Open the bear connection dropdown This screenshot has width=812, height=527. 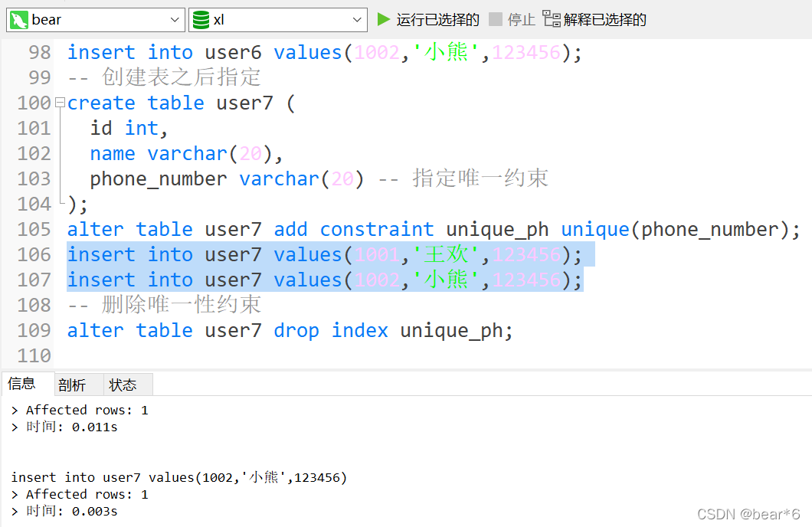pos(95,20)
